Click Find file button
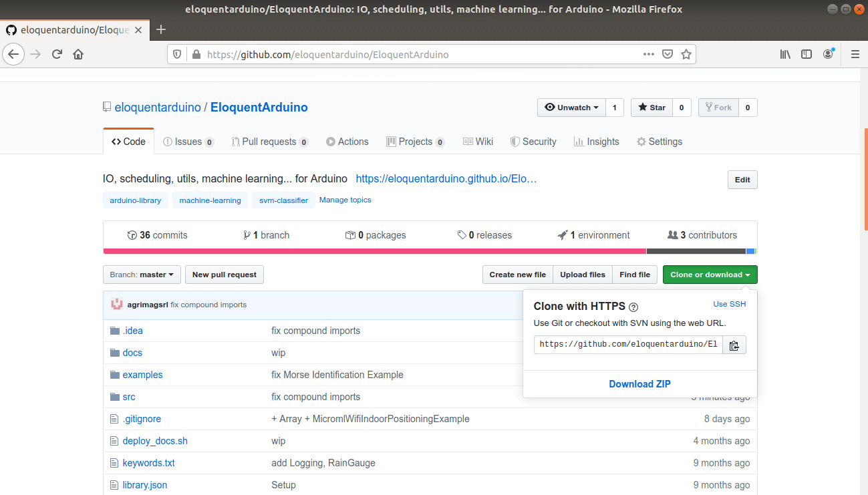868x495 pixels. click(x=635, y=275)
